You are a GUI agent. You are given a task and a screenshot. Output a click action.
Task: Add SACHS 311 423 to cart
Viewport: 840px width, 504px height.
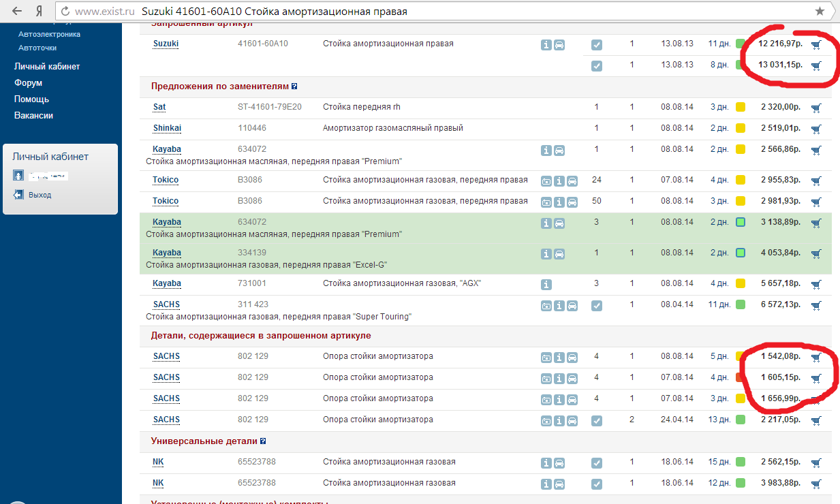point(816,305)
